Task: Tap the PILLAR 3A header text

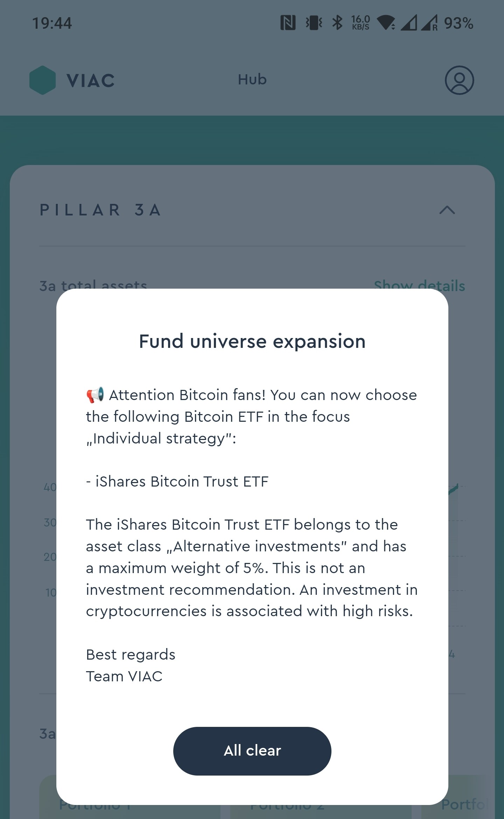Action: (x=100, y=210)
